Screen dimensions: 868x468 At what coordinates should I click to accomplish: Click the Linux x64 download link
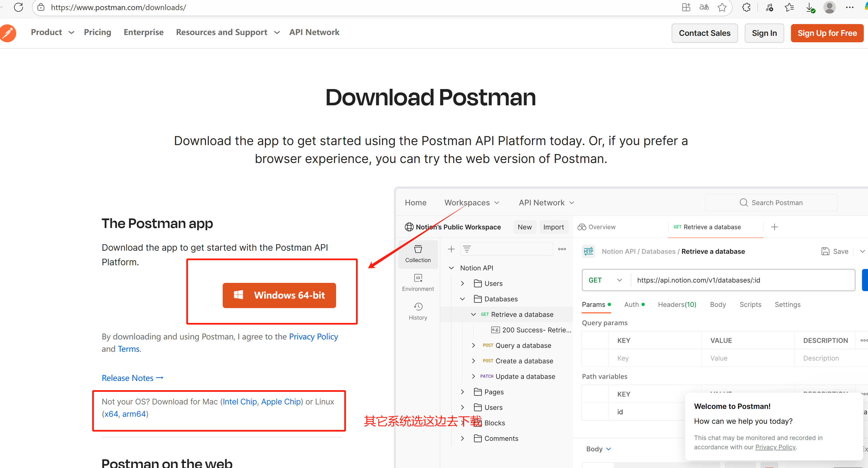pos(111,414)
